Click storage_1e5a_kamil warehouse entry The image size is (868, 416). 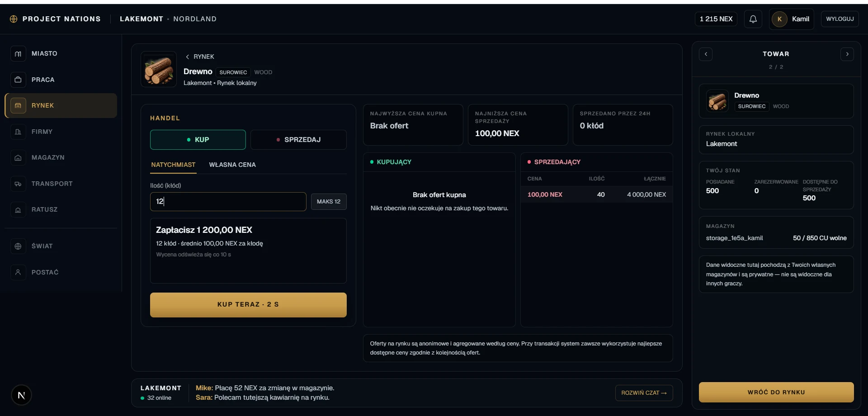coord(776,238)
